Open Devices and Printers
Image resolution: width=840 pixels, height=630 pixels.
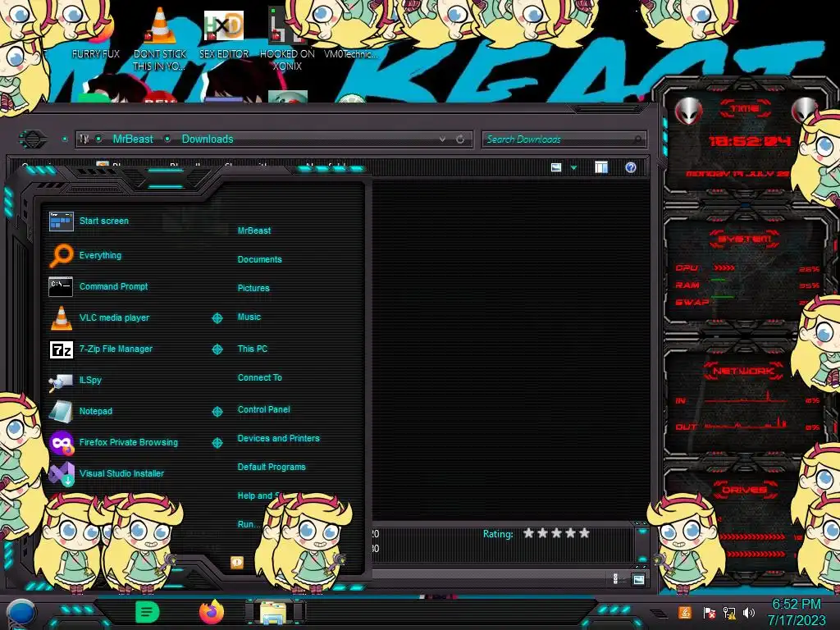tap(279, 438)
